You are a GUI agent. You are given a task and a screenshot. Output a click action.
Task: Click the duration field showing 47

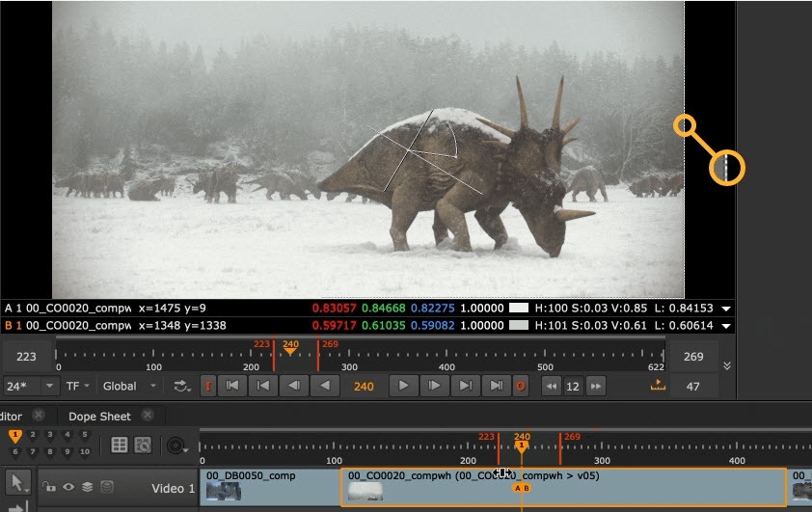(693, 387)
